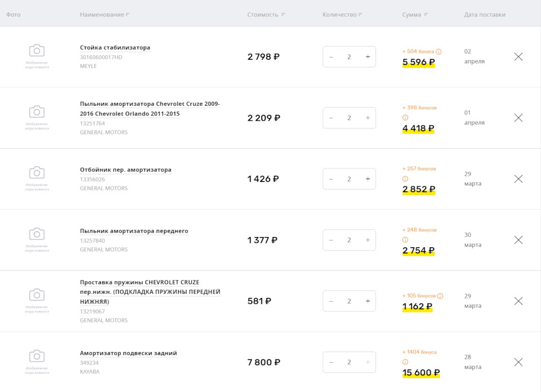Increase quantity of Проставка пружины item
The width and height of the screenshot is (541, 392).
click(x=367, y=301)
